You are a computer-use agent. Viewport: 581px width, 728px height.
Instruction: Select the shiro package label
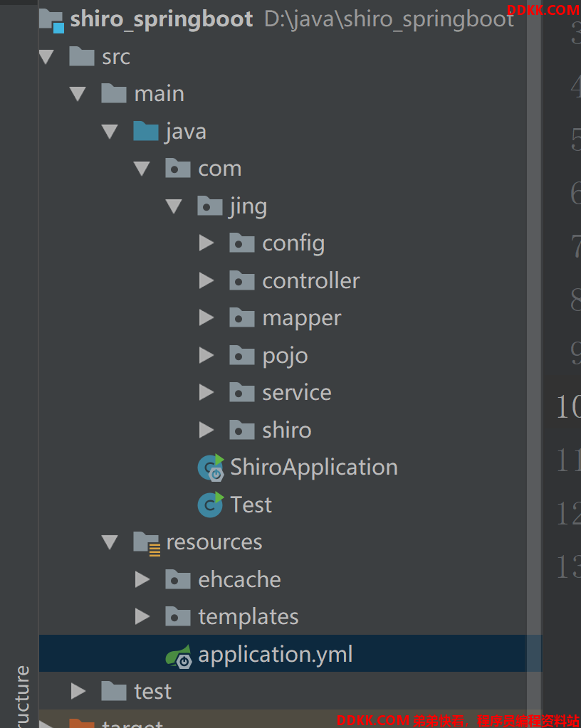286,430
